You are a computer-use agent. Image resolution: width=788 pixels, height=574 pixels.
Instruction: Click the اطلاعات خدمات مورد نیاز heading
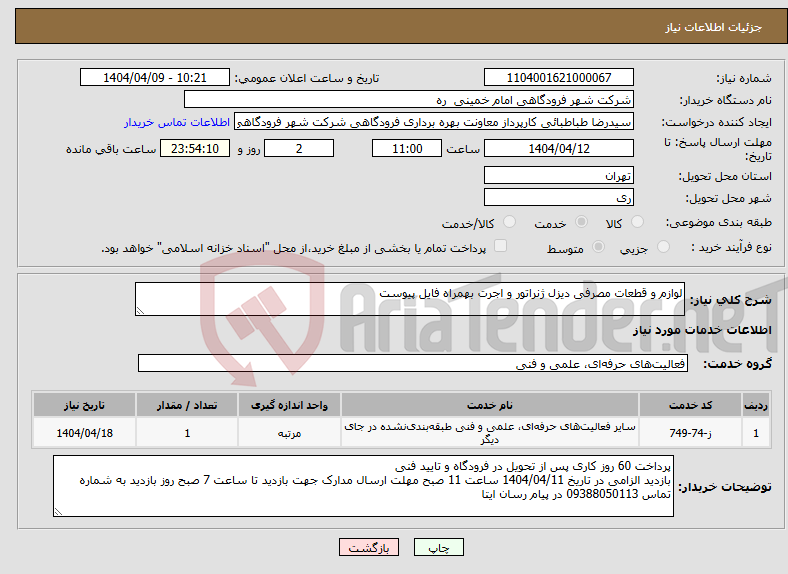702,330
